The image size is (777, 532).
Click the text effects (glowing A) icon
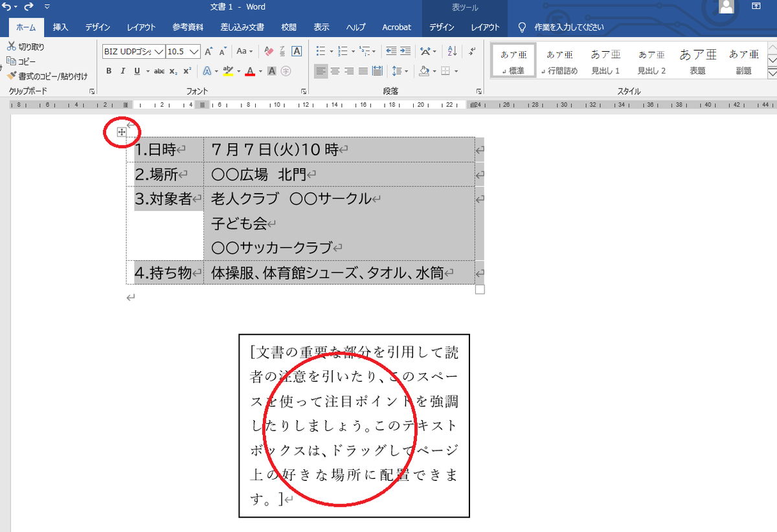pyautogui.click(x=207, y=71)
